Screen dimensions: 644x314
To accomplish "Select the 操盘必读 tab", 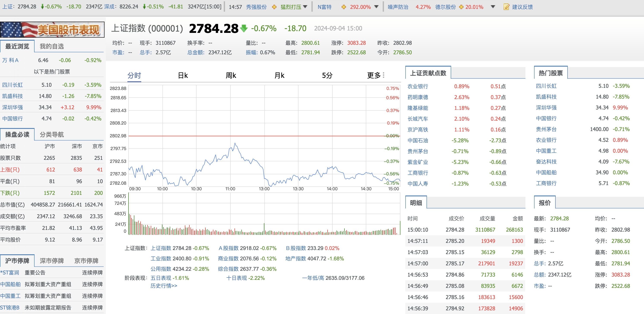I will click(x=17, y=135).
